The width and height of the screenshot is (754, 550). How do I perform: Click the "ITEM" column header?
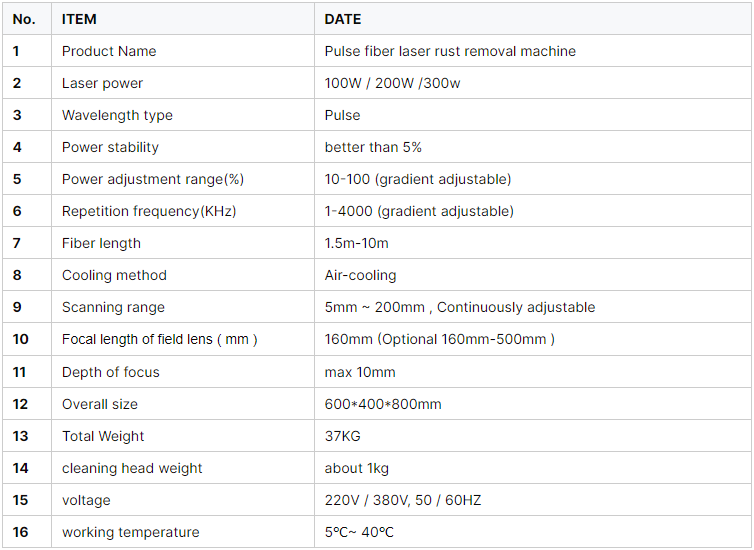tap(80, 19)
